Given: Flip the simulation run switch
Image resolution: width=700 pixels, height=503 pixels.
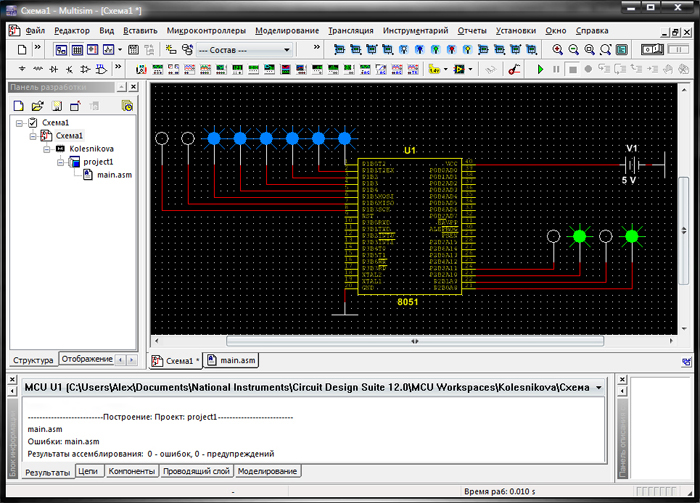Looking at the screenshot, I should pos(652,50).
